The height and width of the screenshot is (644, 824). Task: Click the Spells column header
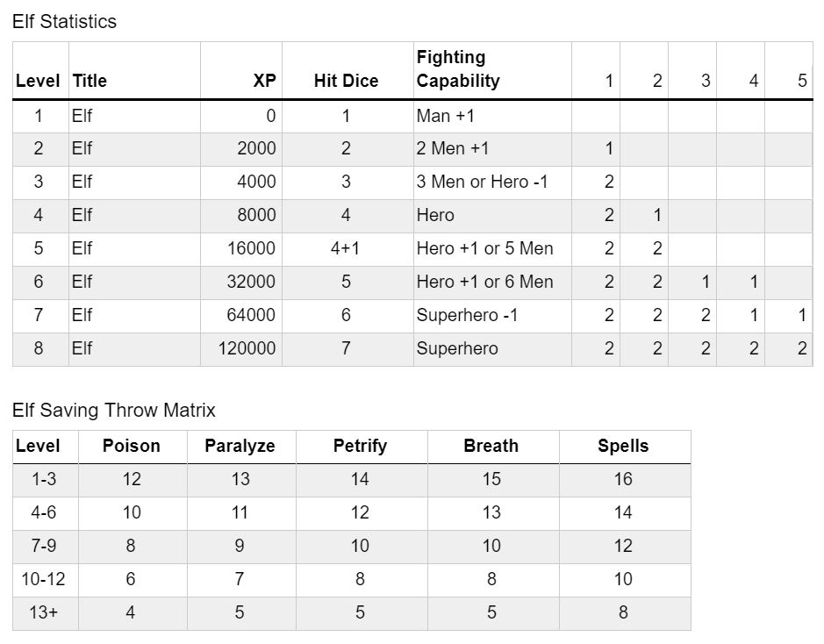pyautogui.click(x=623, y=446)
